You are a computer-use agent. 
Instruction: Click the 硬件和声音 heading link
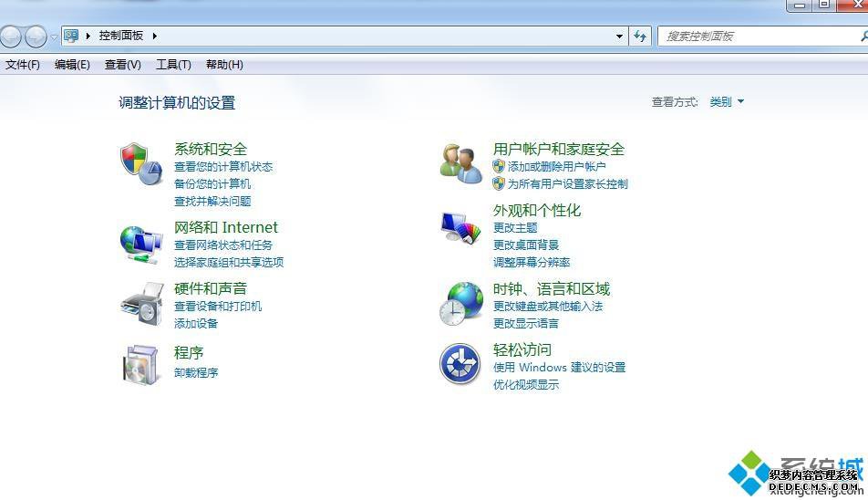tap(211, 288)
